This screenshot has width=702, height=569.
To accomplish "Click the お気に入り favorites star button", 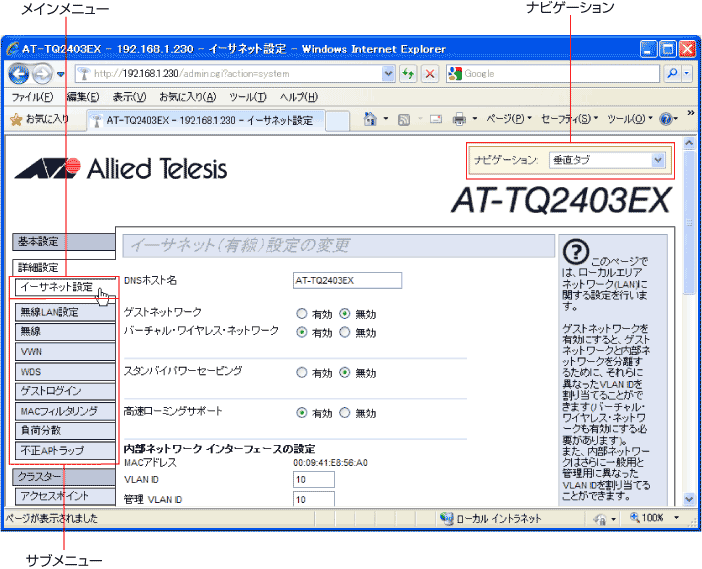I will tap(39, 119).
